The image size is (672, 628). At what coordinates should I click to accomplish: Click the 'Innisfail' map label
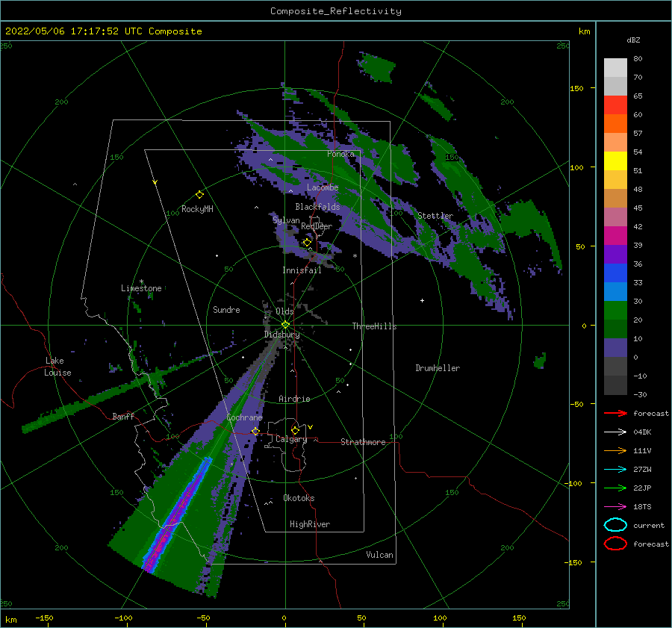click(302, 270)
